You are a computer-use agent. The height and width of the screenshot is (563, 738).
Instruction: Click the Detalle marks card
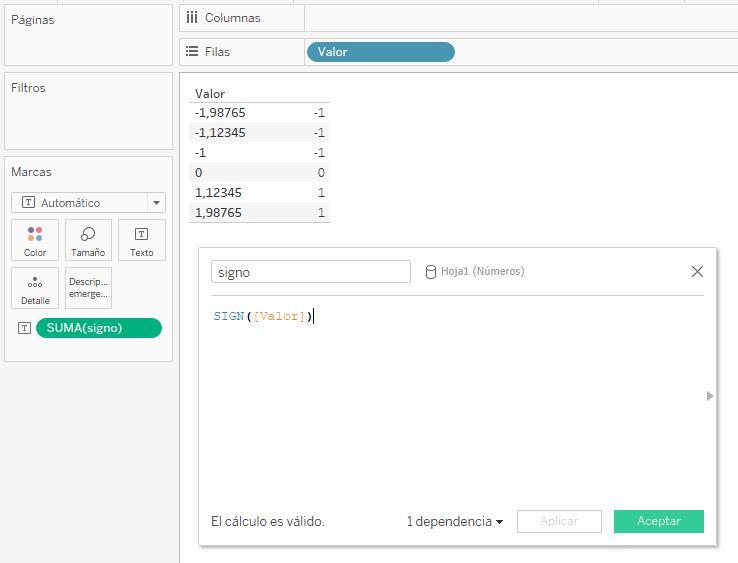35,288
